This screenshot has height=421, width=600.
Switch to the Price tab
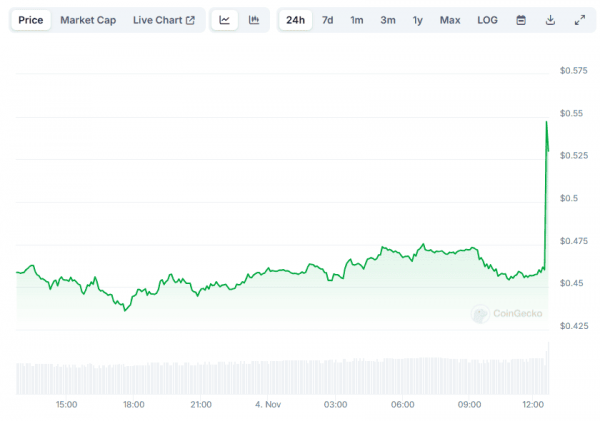coord(30,20)
